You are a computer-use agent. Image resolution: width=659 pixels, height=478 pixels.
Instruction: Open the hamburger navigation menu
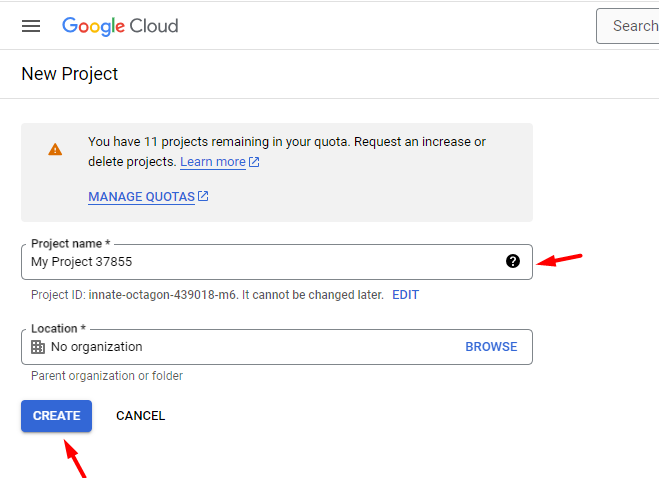(x=31, y=26)
